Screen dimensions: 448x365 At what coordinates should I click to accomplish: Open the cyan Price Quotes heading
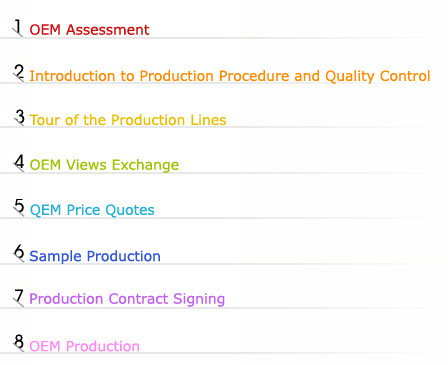pos(92,210)
